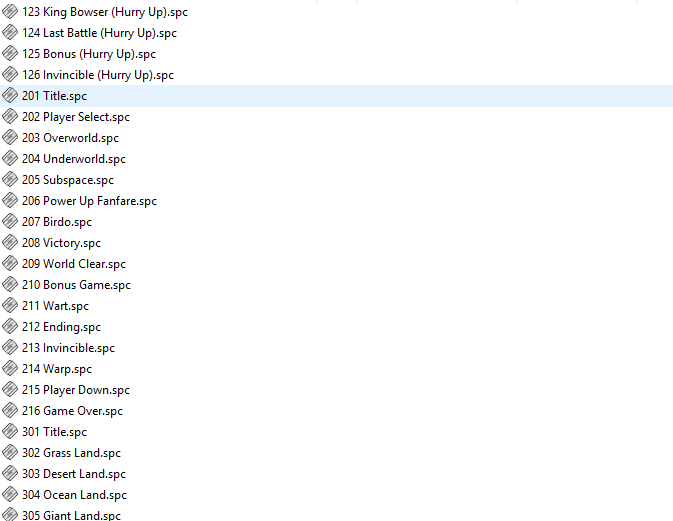Click the file icon beside 206 Power Up Fanfare.spc
Screen dimensions: 673x521
point(10,200)
